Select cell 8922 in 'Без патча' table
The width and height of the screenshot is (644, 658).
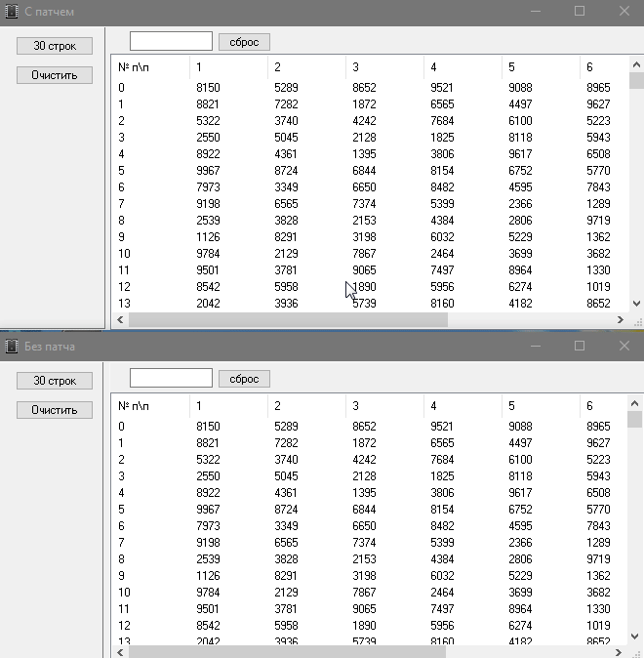click(208, 493)
